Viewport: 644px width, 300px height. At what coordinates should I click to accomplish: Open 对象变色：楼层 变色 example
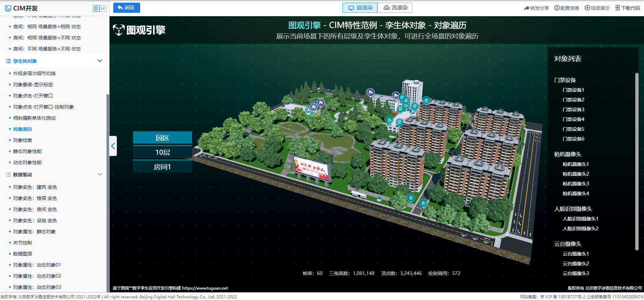point(35,198)
